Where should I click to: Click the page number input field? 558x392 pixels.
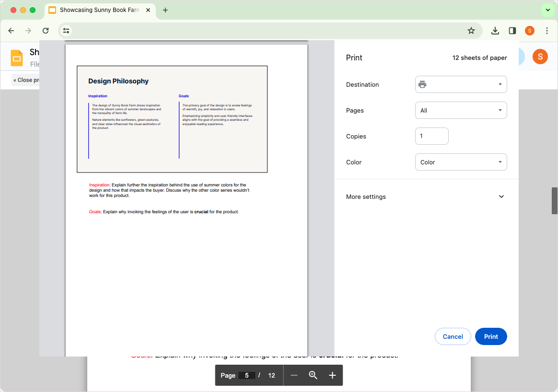246,375
